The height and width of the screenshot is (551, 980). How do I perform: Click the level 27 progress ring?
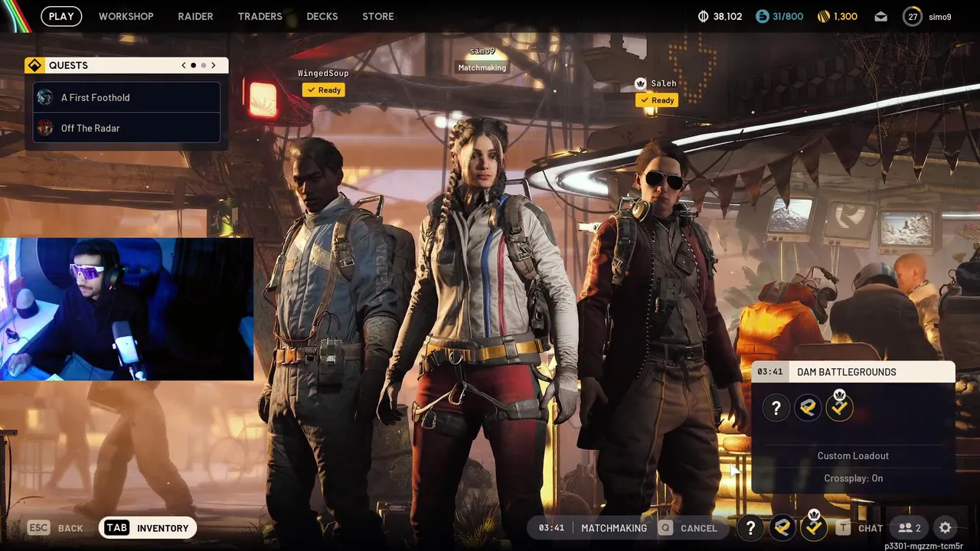click(913, 16)
